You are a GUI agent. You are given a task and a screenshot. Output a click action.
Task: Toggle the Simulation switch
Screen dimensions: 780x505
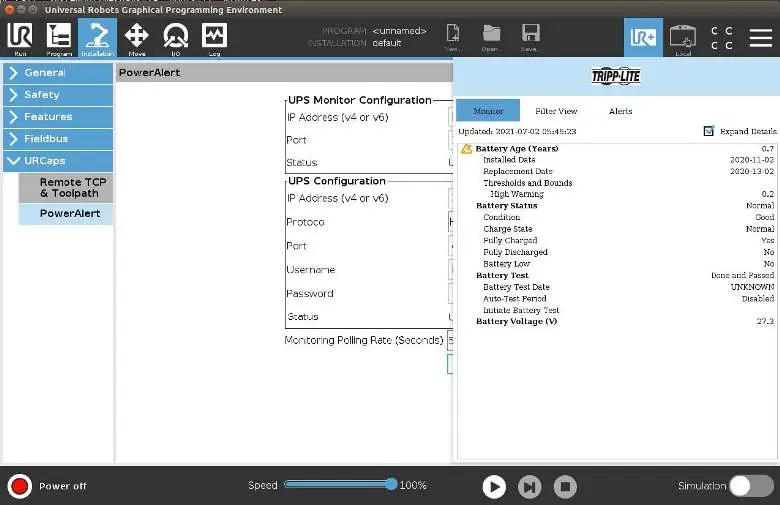click(x=751, y=486)
